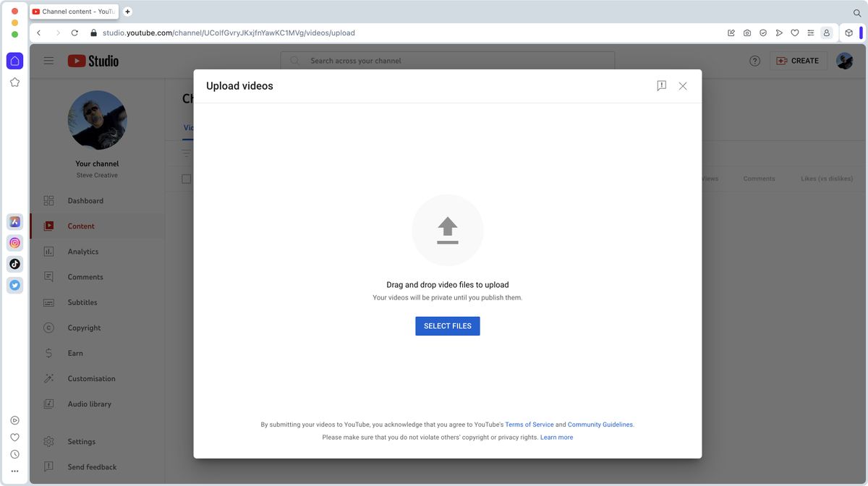Click the upload arrow icon in the dialog
The height and width of the screenshot is (486, 868).
[x=447, y=229]
